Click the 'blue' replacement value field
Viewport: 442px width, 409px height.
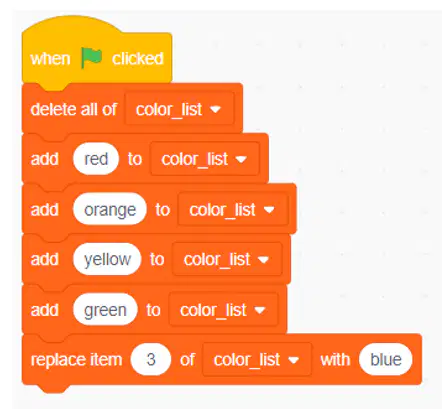386,360
